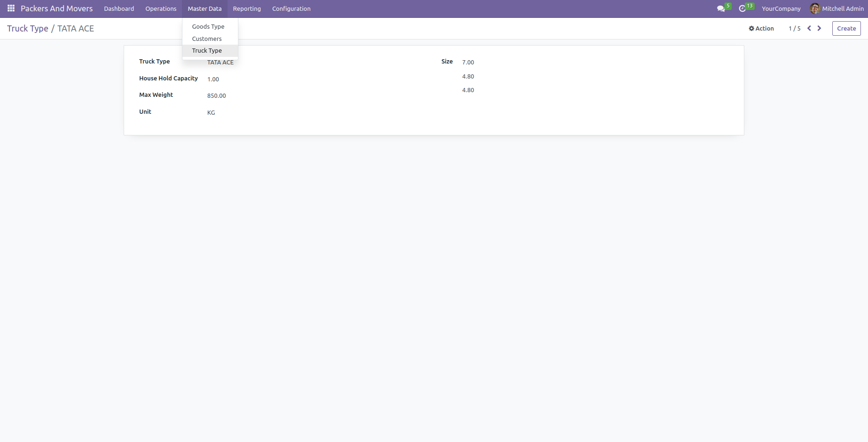The width and height of the screenshot is (868, 442).
Task: Click the Create button
Action: tap(846, 28)
